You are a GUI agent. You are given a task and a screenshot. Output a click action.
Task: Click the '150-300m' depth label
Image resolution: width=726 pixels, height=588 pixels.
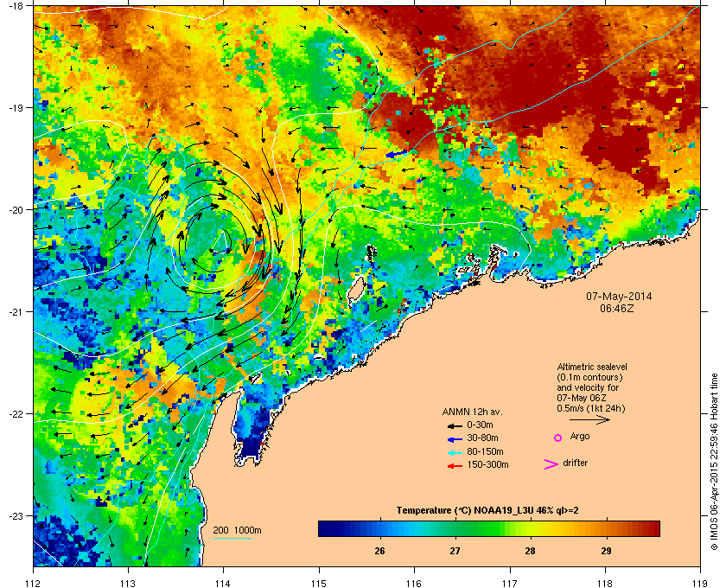(487, 464)
